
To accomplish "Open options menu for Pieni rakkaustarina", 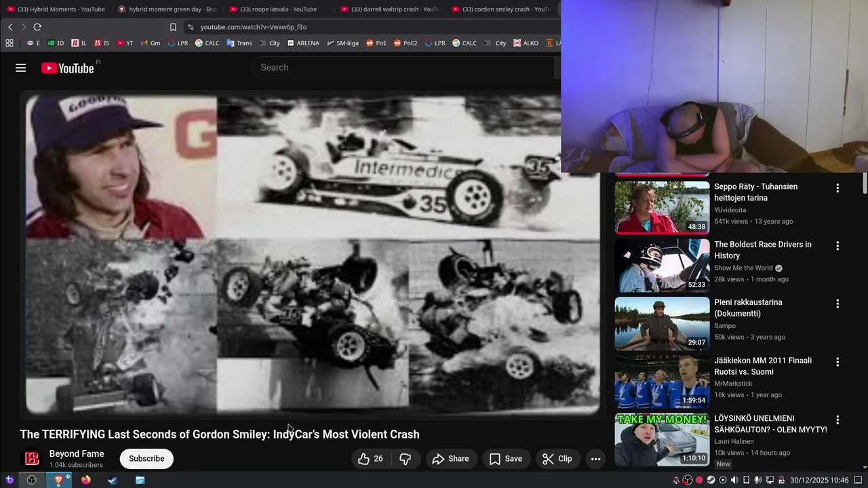I will (837, 304).
